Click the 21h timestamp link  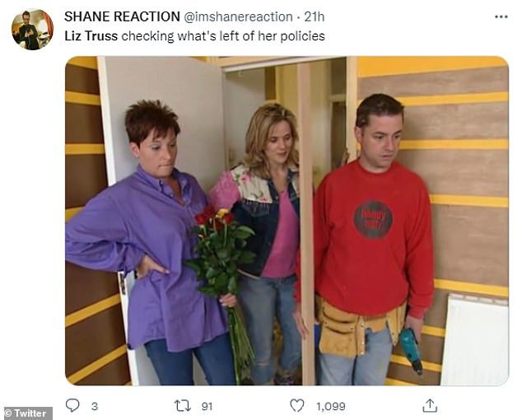(x=315, y=16)
